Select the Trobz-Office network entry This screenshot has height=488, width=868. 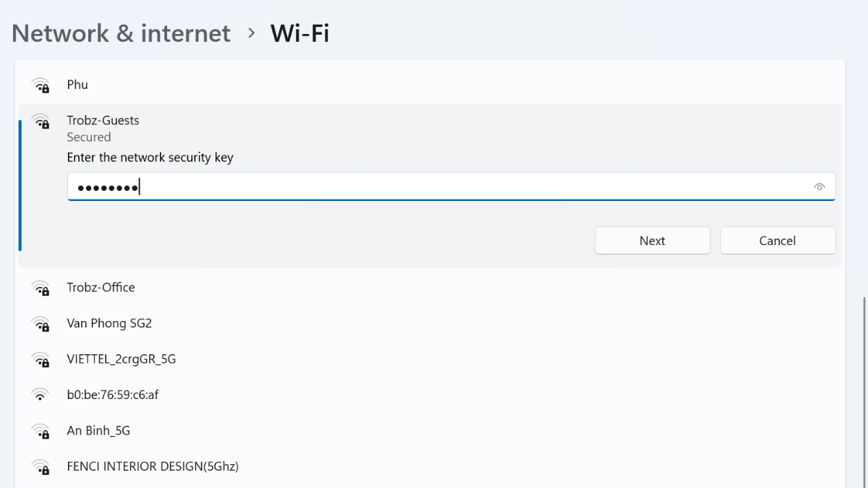click(x=431, y=288)
